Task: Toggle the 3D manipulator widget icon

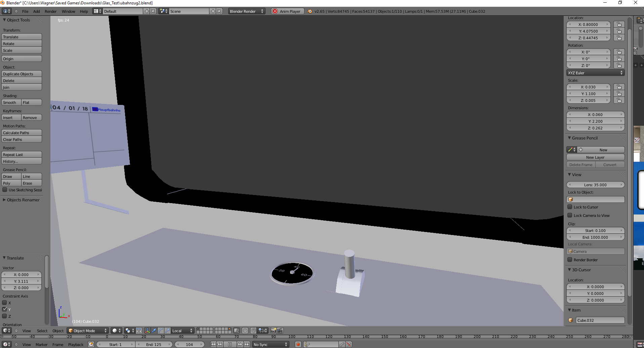Action: [x=147, y=331]
